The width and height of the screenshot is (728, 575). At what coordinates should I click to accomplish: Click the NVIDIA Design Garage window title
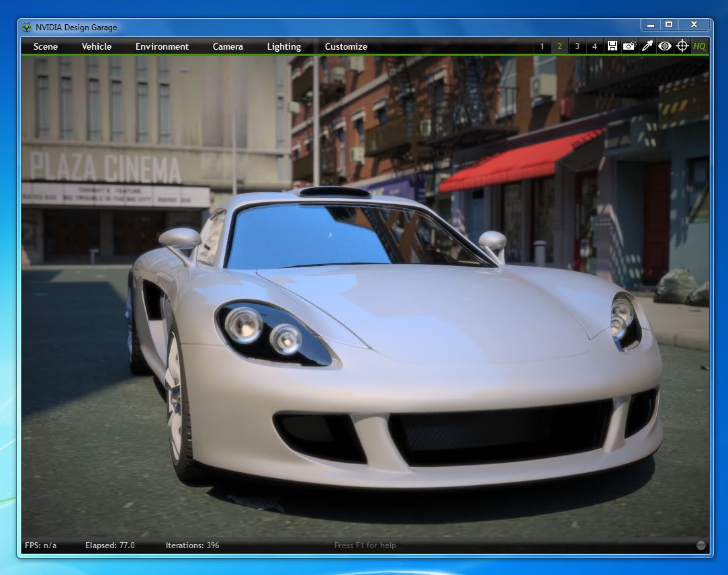tap(76, 28)
